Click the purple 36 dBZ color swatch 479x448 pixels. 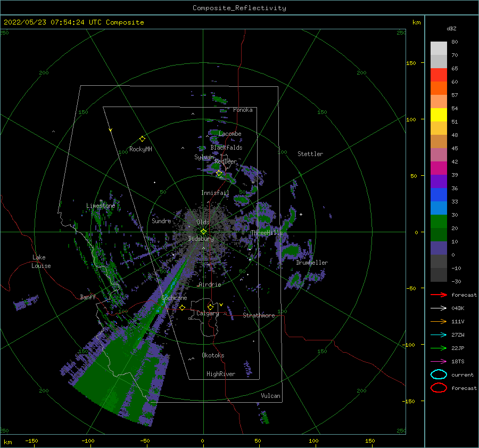tap(439, 181)
